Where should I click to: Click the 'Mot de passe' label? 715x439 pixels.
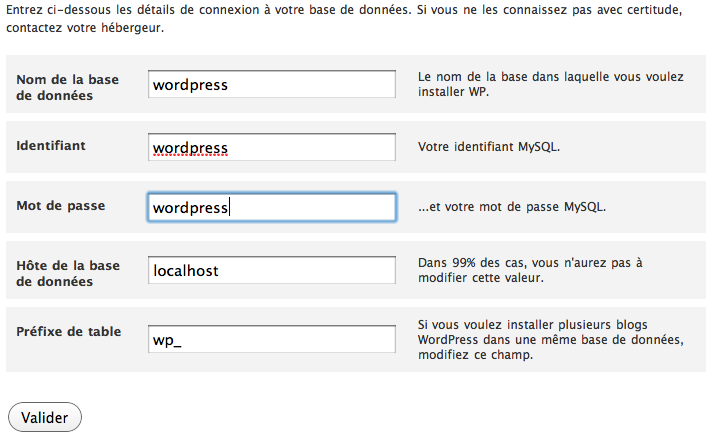(61, 206)
